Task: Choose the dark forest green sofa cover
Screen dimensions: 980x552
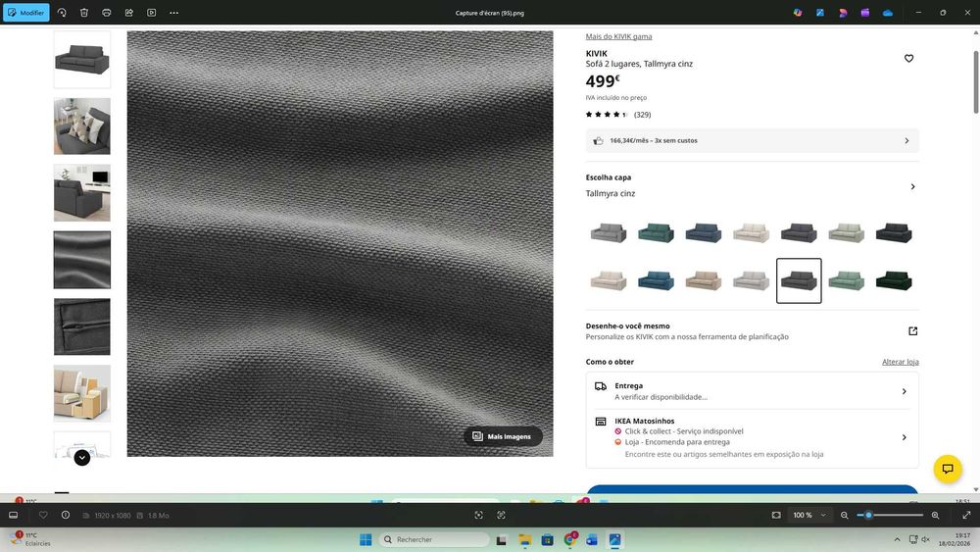Action: (x=894, y=280)
